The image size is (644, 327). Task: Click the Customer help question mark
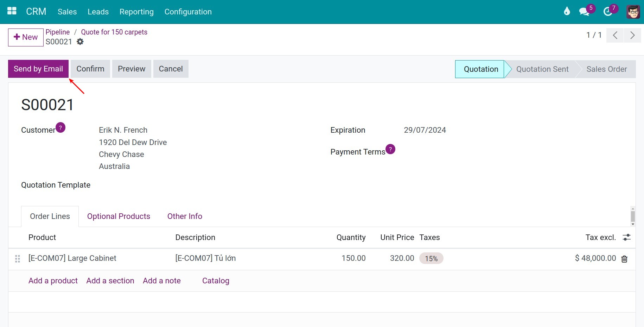(60, 127)
